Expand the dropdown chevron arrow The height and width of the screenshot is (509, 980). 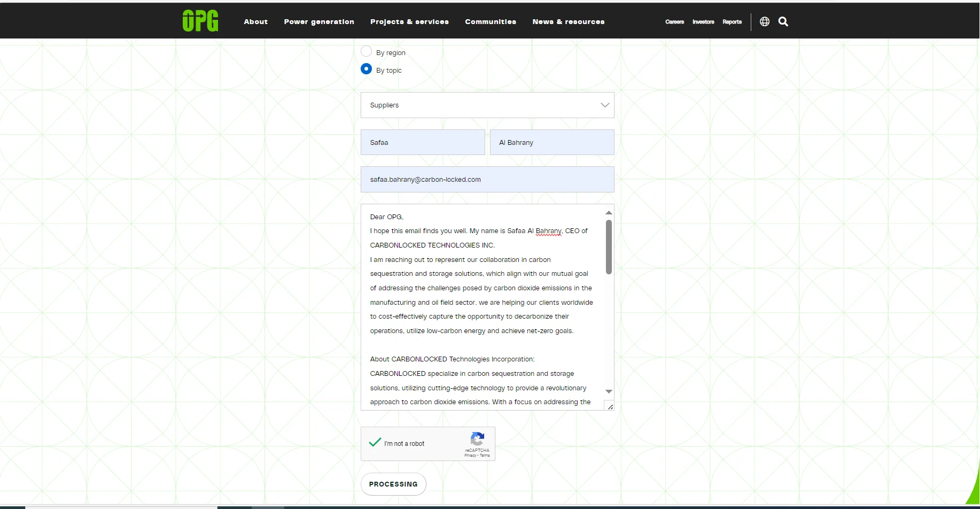[x=605, y=105]
